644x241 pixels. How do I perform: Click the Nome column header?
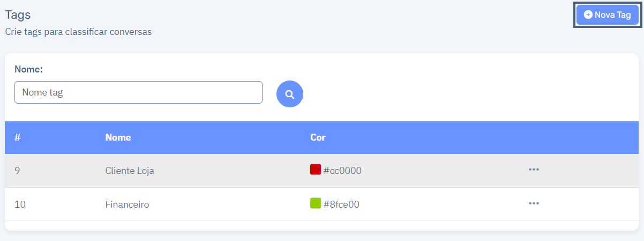point(118,137)
